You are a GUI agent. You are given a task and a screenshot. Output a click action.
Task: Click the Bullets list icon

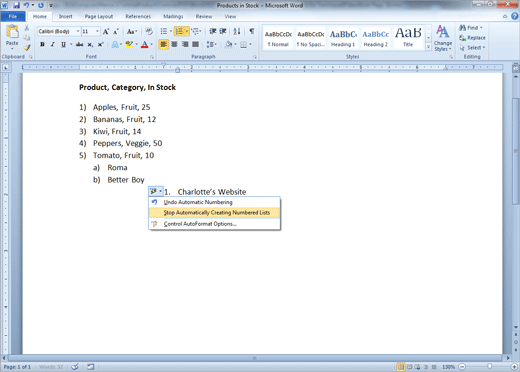coord(164,31)
